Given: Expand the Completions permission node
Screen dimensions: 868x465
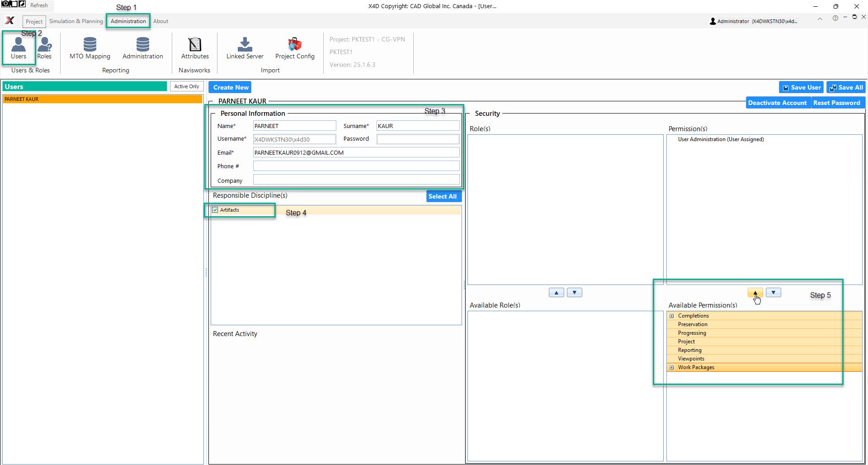Looking at the screenshot, I should (672, 316).
